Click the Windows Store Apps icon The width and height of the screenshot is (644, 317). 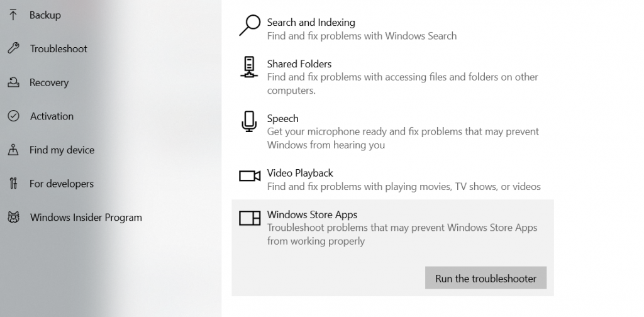[x=250, y=218]
